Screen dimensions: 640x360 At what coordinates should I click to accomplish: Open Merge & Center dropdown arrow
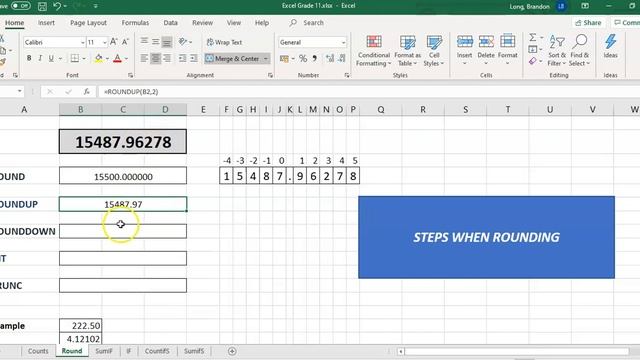tap(266, 59)
